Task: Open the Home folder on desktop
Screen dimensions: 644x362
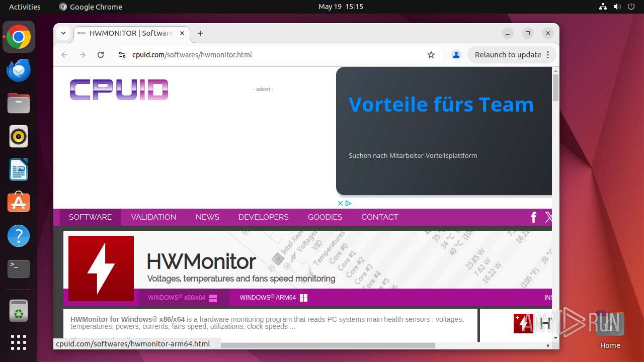Action: [x=610, y=330]
